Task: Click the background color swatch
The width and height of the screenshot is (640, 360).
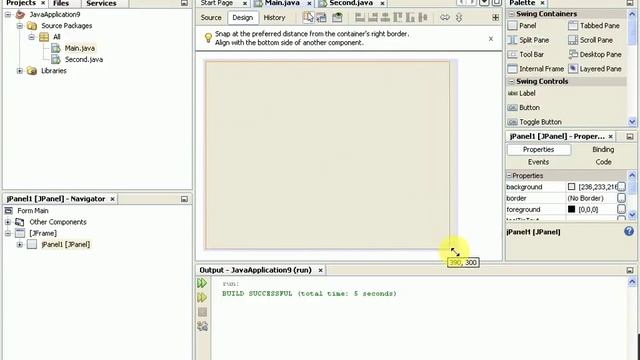Action: 571,187
